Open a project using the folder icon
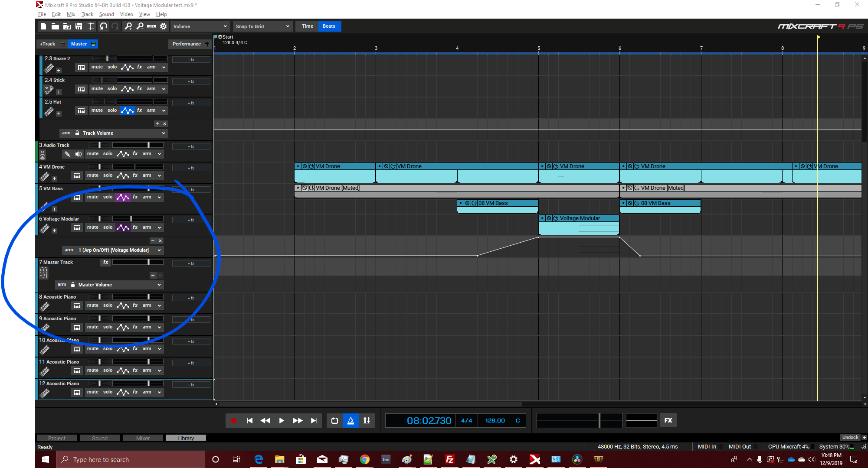The height and width of the screenshot is (468, 868). pos(55,26)
